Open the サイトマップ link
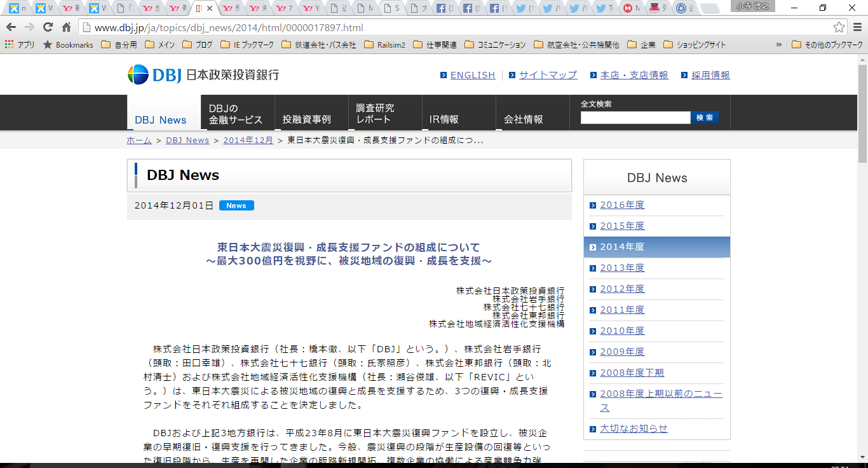This screenshot has height=468, width=868. pyautogui.click(x=548, y=75)
